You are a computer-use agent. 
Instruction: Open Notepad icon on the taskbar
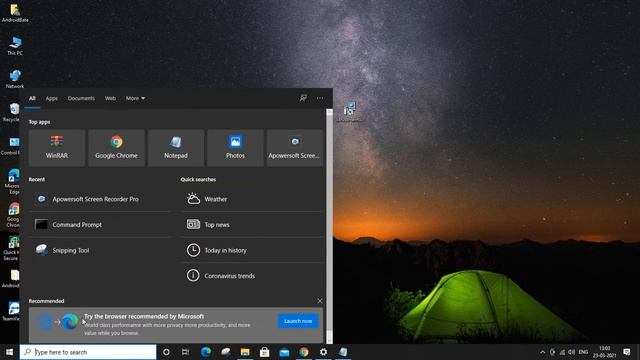point(343,352)
